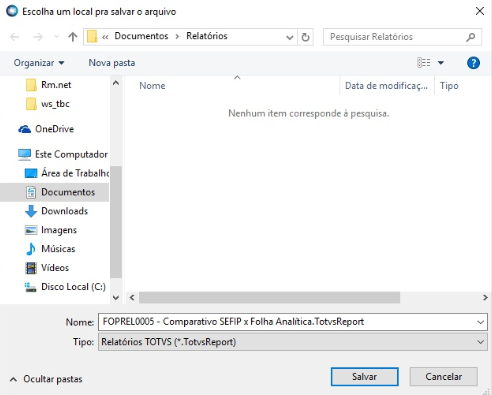The height and width of the screenshot is (395, 492).
Task: Open OneDrive in navigation pane
Action: [54, 129]
